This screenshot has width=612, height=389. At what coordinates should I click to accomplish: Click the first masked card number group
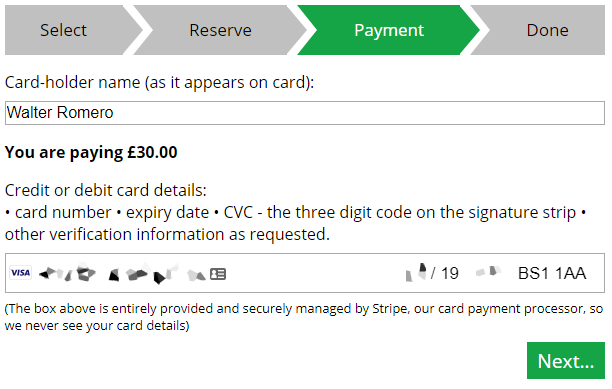(x=68, y=273)
